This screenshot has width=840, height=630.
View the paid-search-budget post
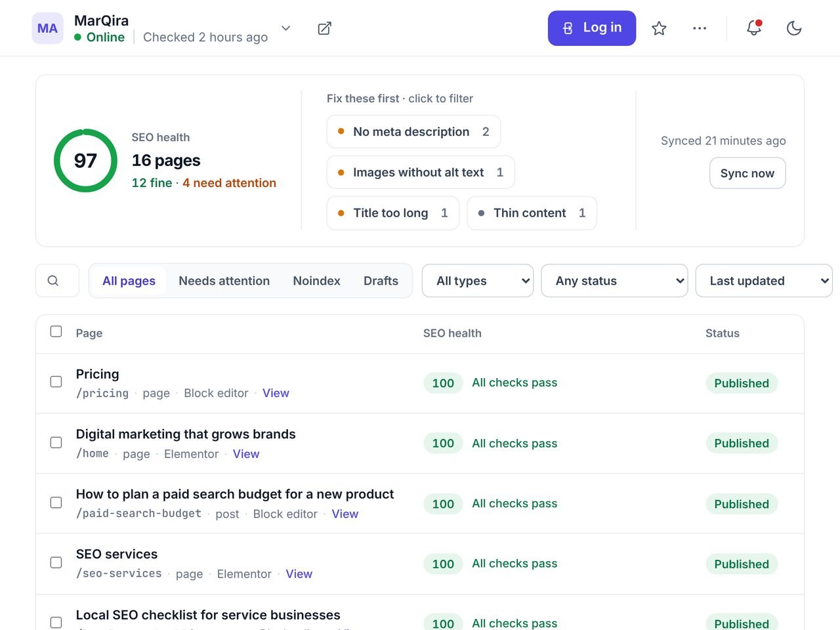coord(345,514)
